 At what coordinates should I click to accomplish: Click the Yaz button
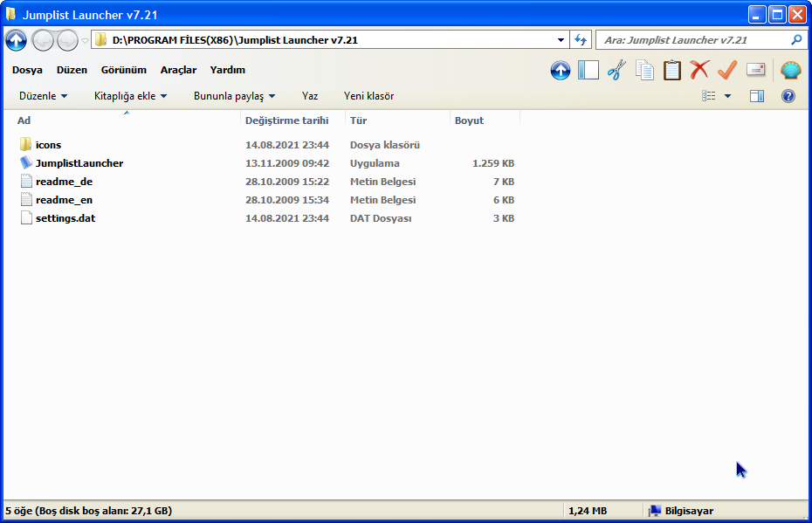[x=310, y=96]
